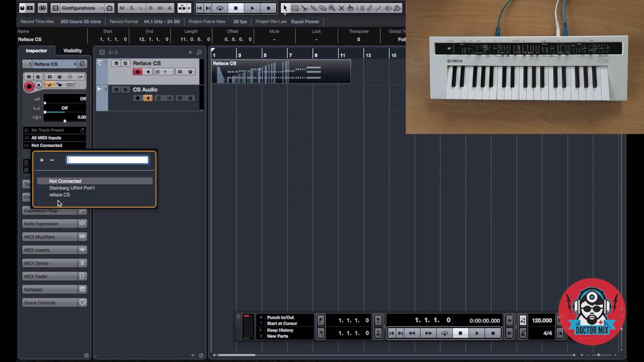Viewport: 644px width, 362px height.
Task: Solo Reface CS track in track list
Action: tap(125, 63)
